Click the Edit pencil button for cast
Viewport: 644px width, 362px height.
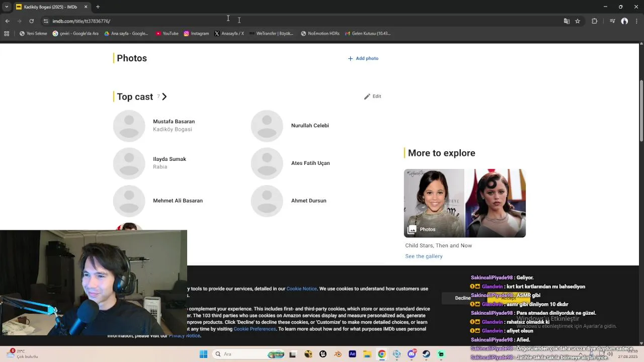pos(372,97)
